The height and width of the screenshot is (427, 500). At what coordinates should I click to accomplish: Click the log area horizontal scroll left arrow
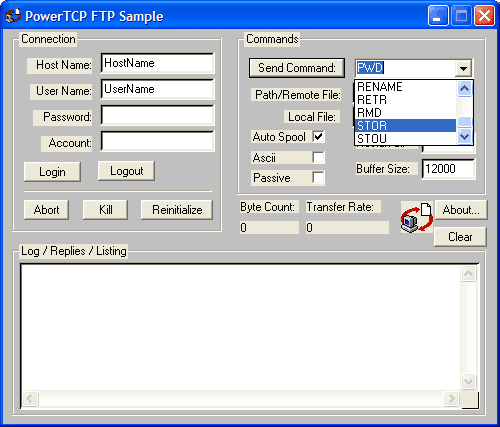[x=30, y=398]
